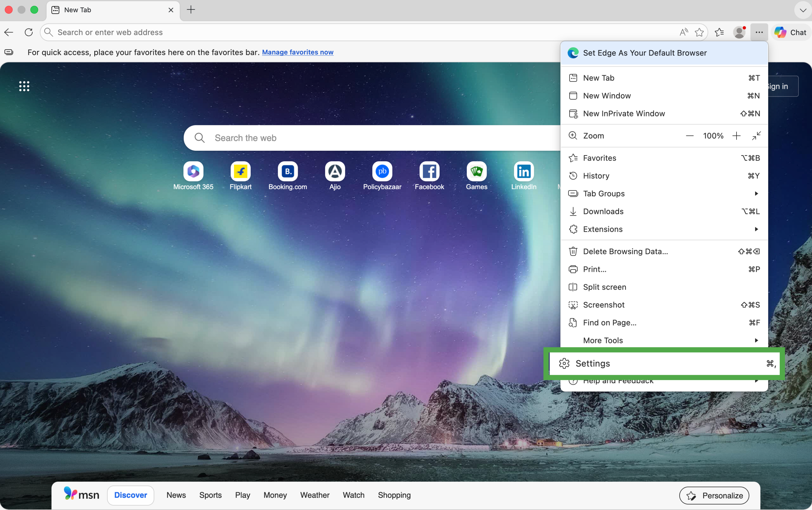Toggle the three-dot Settings and more button
Image resolution: width=812 pixels, height=510 pixels.
click(x=759, y=32)
